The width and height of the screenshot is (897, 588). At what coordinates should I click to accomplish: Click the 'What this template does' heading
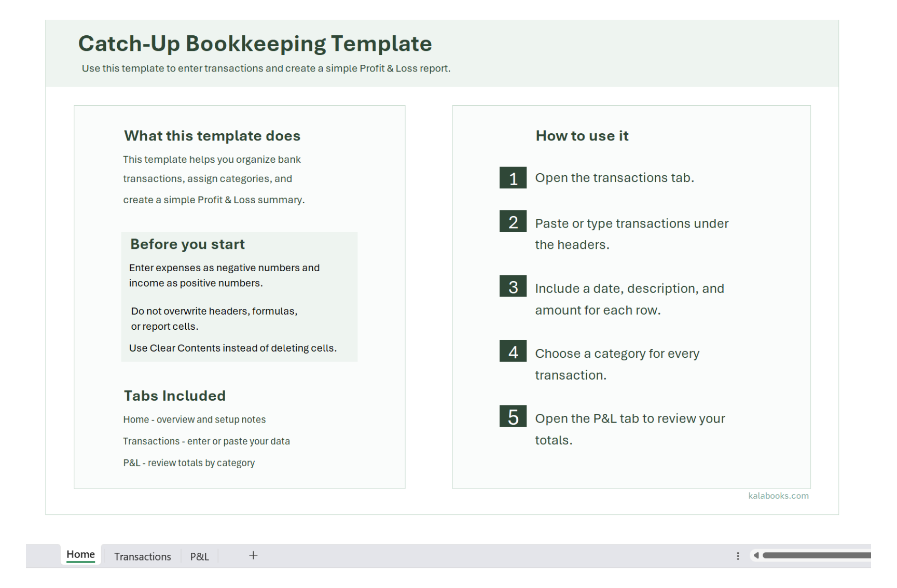(212, 136)
